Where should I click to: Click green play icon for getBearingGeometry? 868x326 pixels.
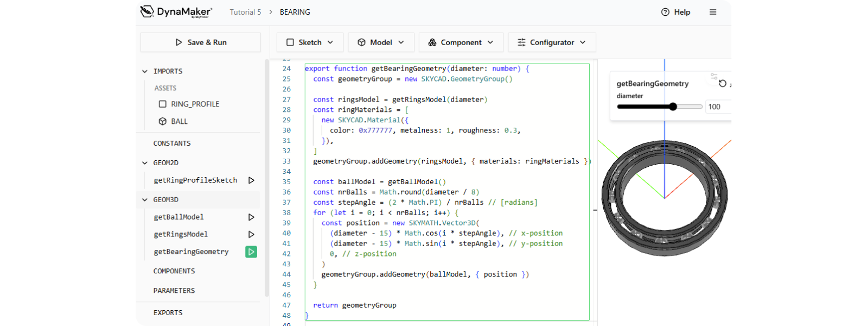tap(251, 252)
